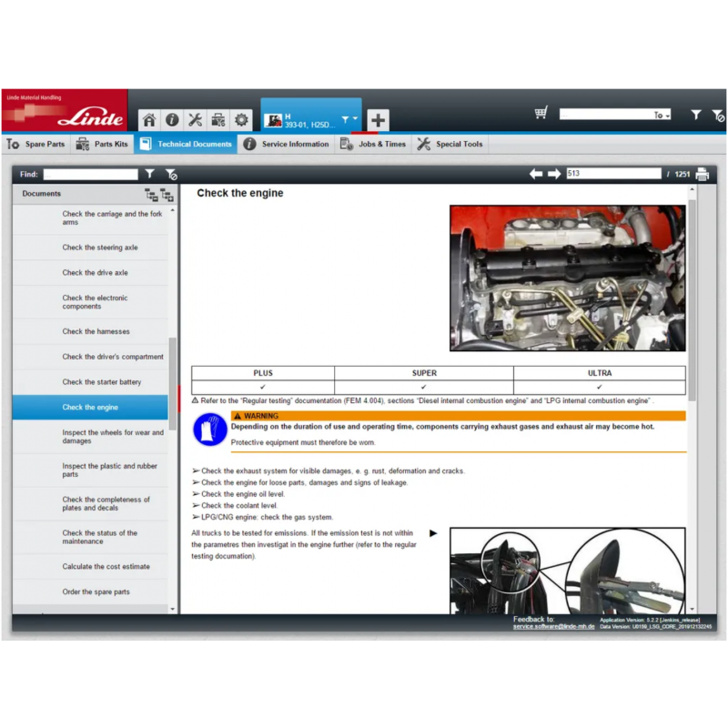Click the shopping cart icon

[x=541, y=112]
